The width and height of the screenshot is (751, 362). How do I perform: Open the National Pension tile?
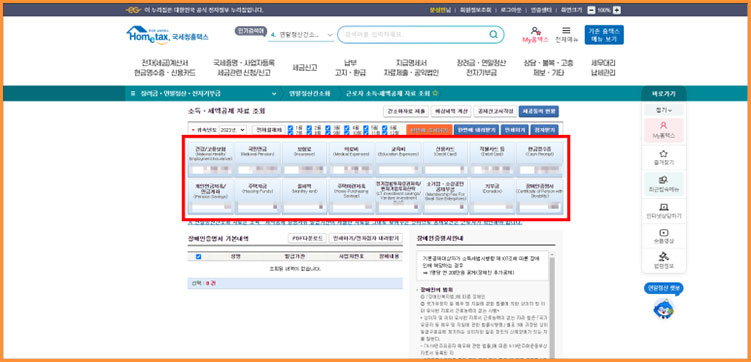coord(258,158)
